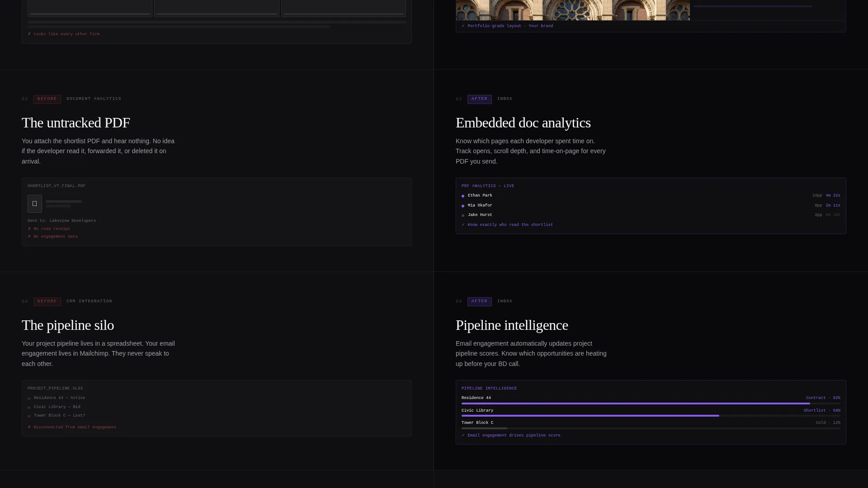Viewport: 868px width, 488px height.
Task: Click the AFTER badge in section 04
Action: pyautogui.click(x=480, y=301)
